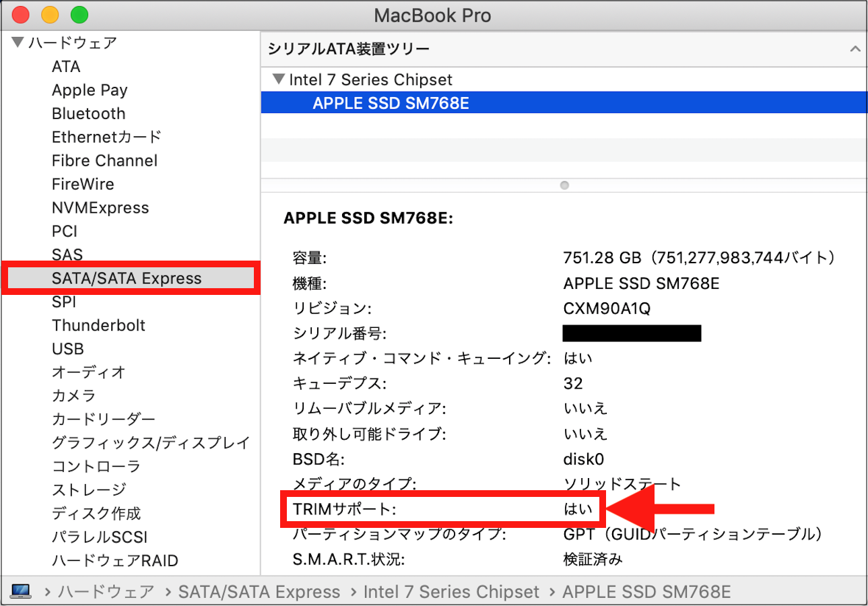Select the APPLE SSD SM768E device row

point(564,103)
